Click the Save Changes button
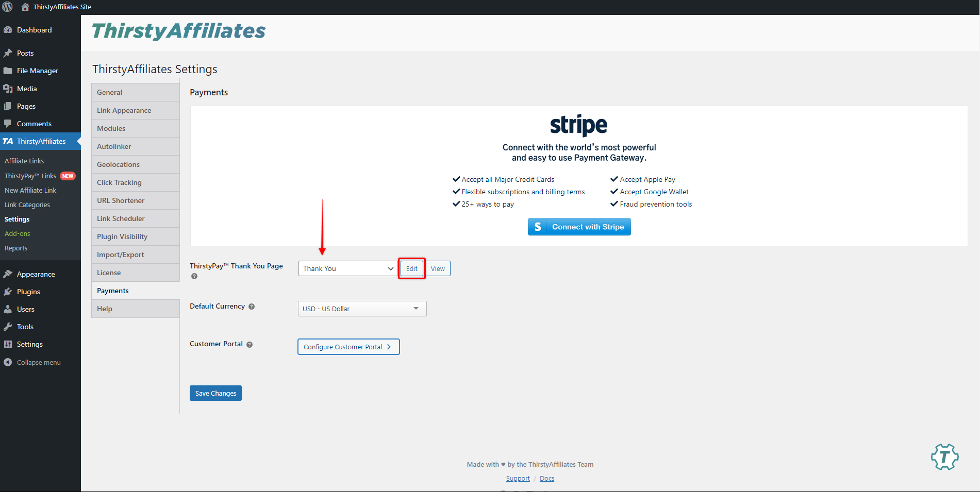The height and width of the screenshot is (492, 980). pos(215,393)
